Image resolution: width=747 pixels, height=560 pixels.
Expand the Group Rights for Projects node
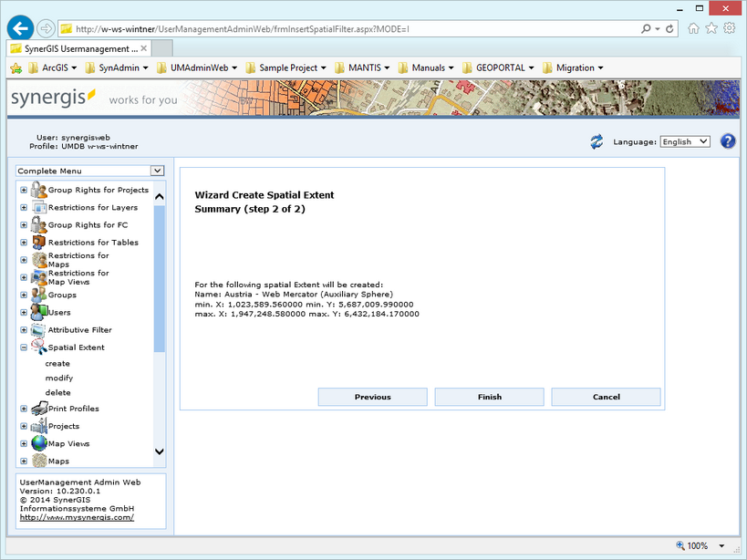click(22, 191)
